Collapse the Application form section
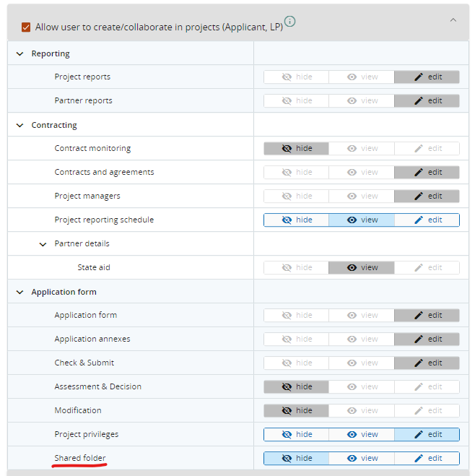The width and height of the screenshot is (475, 476). (x=20, y=293)
